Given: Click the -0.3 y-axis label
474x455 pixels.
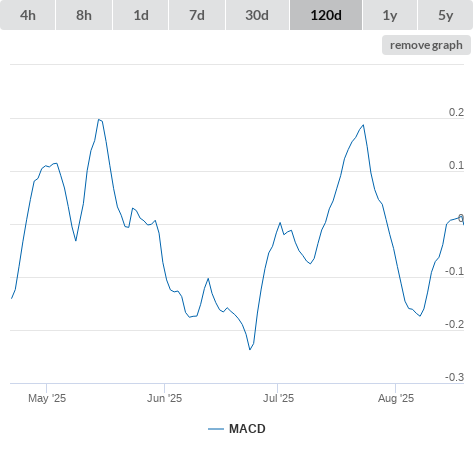Looking at the screenshot, I should point(454,377).
